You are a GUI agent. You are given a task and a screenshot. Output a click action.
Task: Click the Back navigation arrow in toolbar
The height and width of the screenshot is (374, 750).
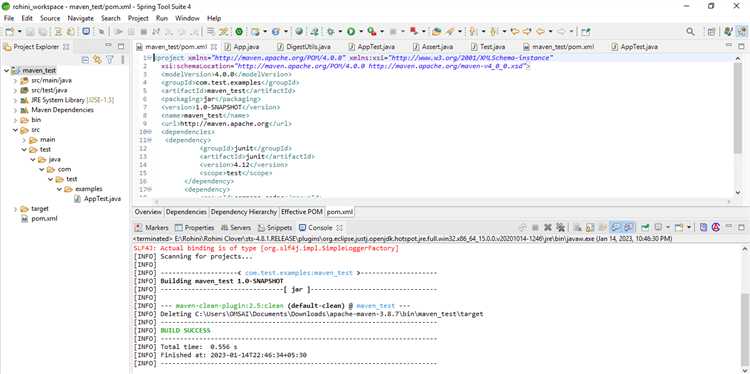540,32
